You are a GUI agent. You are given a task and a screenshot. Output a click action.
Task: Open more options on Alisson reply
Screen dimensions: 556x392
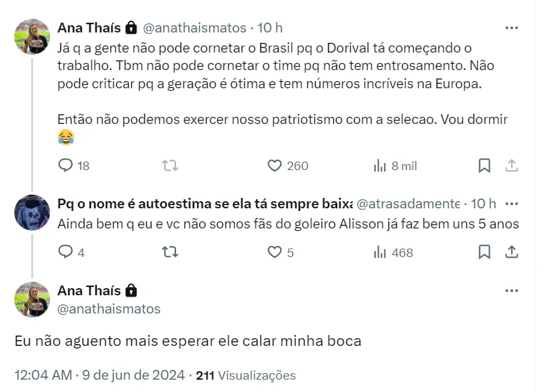512,204
